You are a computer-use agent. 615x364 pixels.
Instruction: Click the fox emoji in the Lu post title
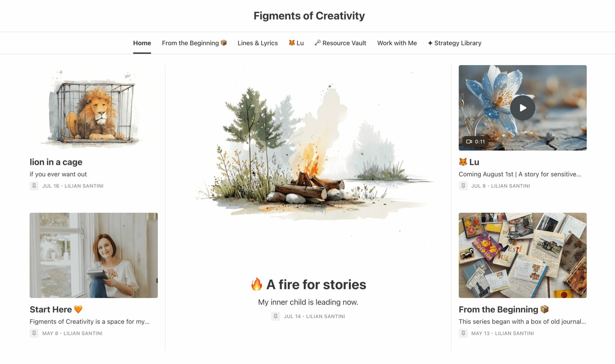pyautogui.click(x=463, y=162)
